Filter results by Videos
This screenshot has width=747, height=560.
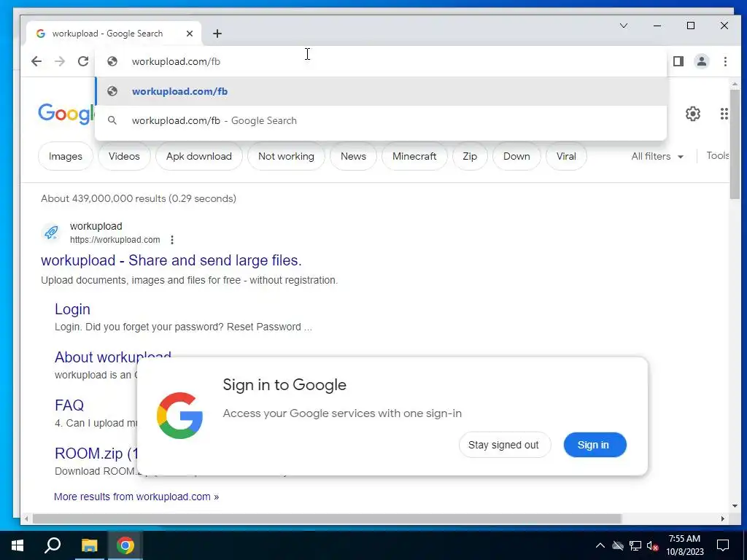[124, 156]
